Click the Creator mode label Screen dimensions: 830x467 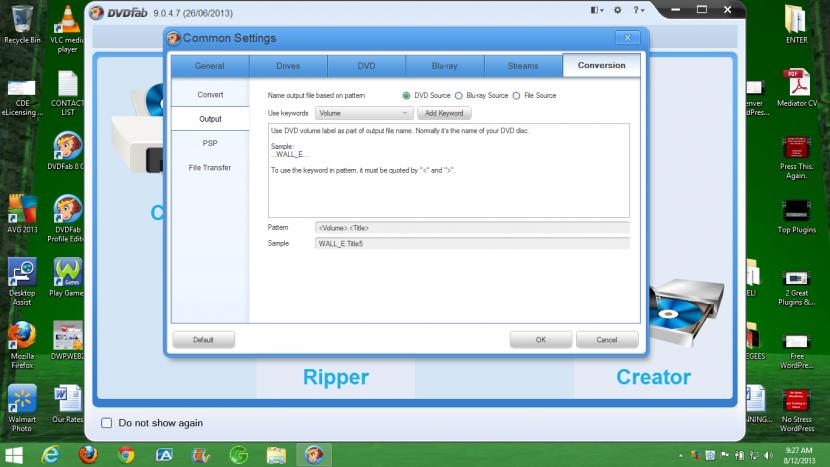[x=653, y=377]
